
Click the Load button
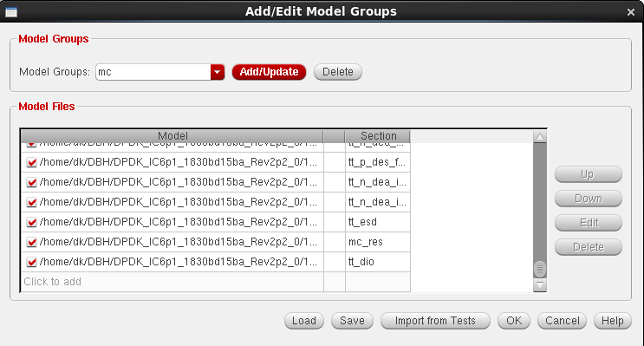click(304, 321)
